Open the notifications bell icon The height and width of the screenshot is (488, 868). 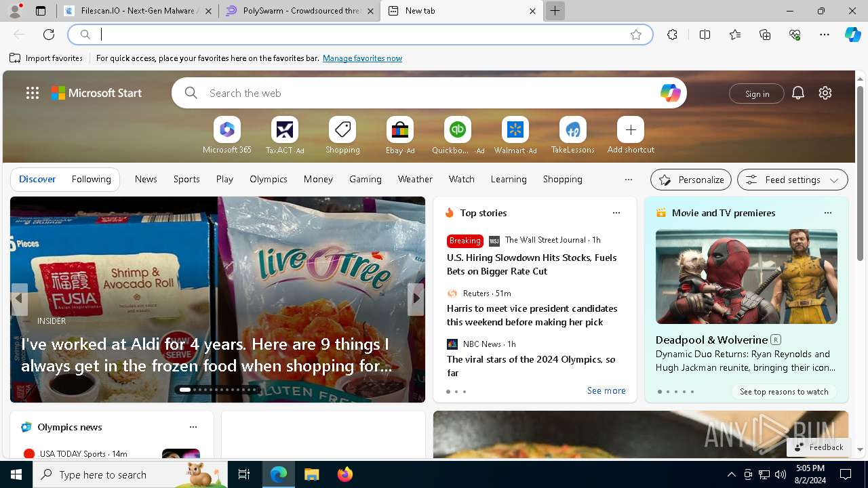pos(798,93)
